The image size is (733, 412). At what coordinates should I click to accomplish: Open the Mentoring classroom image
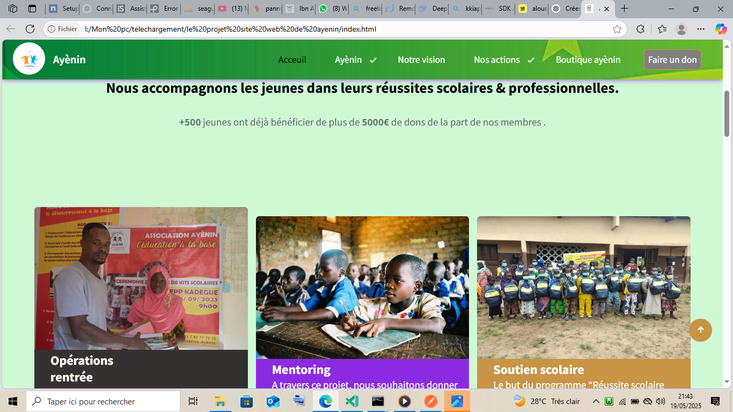362,288
